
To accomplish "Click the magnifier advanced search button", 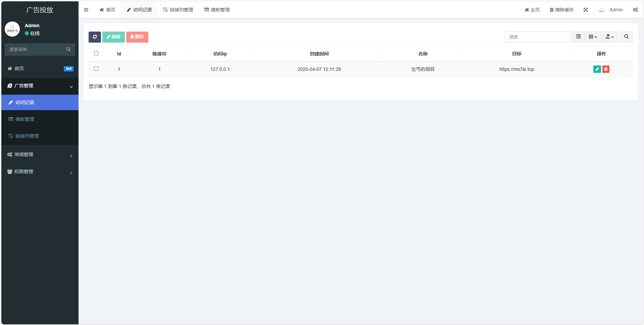I will click(626, 37).
